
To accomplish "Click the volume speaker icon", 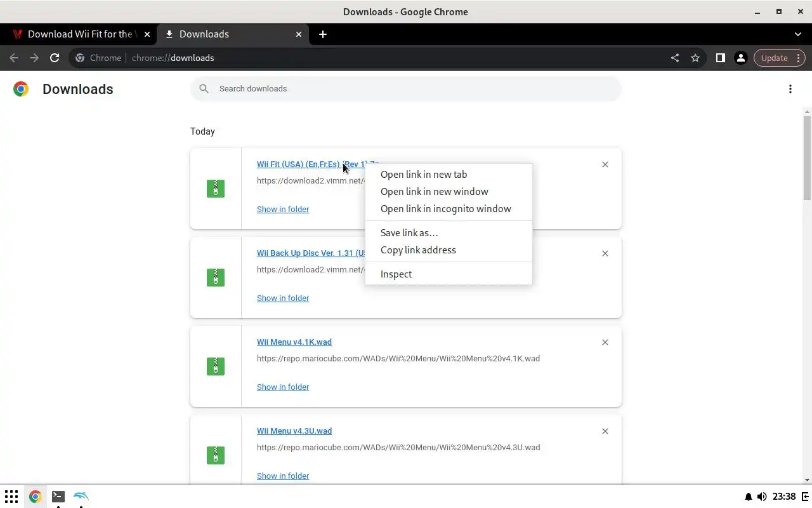I will pyautogui.click(x=762, y=497).
